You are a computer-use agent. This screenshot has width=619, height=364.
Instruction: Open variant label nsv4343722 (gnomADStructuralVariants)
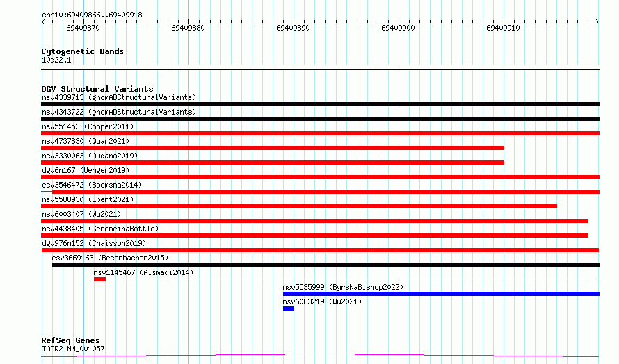[x=119, y=112]
